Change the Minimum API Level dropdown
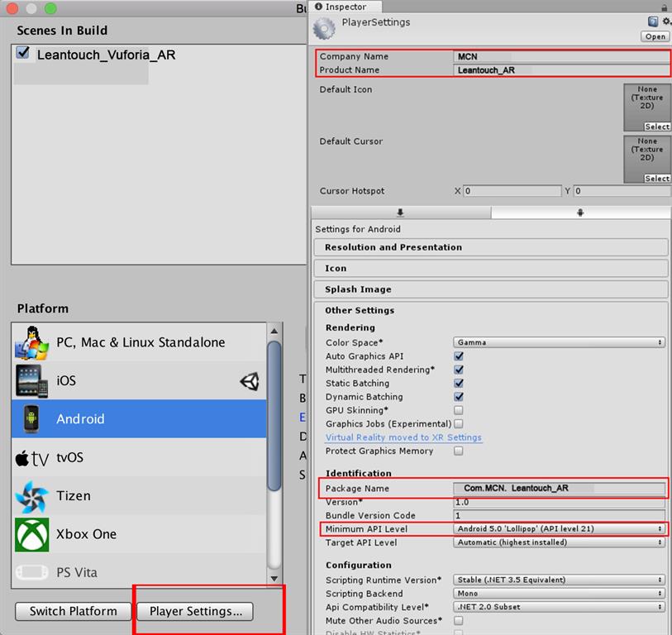The image size is (672, 635). (557, 528)
